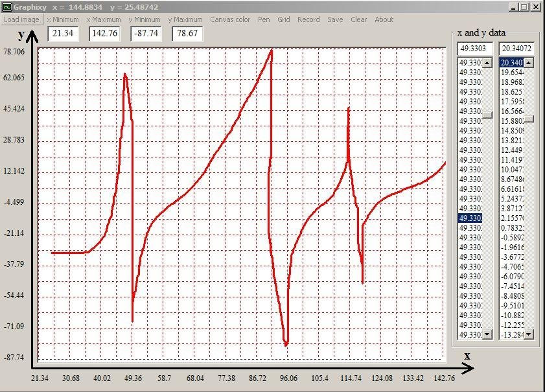
Task: Select y value 14.850 in list
Action: pyautogui.click(x=512, y=131)
